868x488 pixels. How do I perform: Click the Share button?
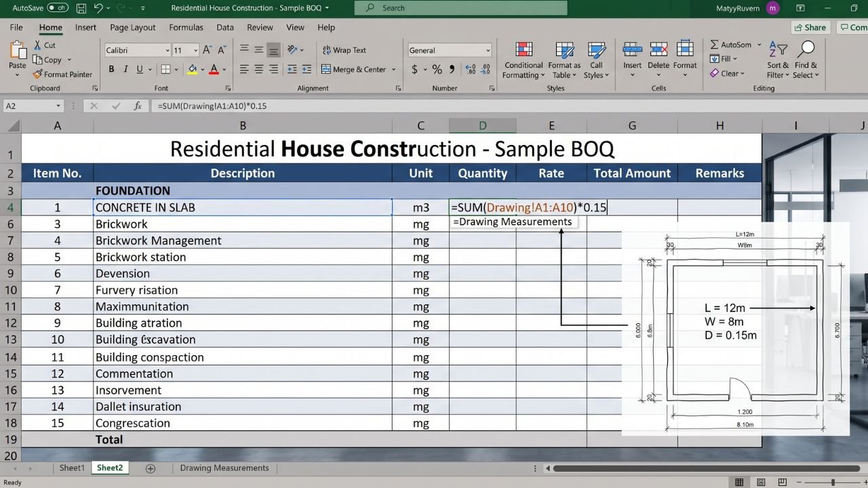point(811,27)
